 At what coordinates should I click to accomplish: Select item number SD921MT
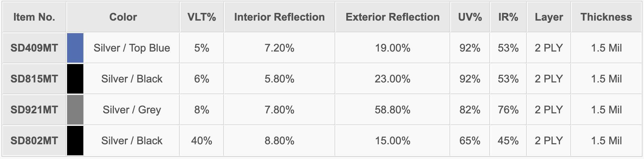click(x=34, y=110)
